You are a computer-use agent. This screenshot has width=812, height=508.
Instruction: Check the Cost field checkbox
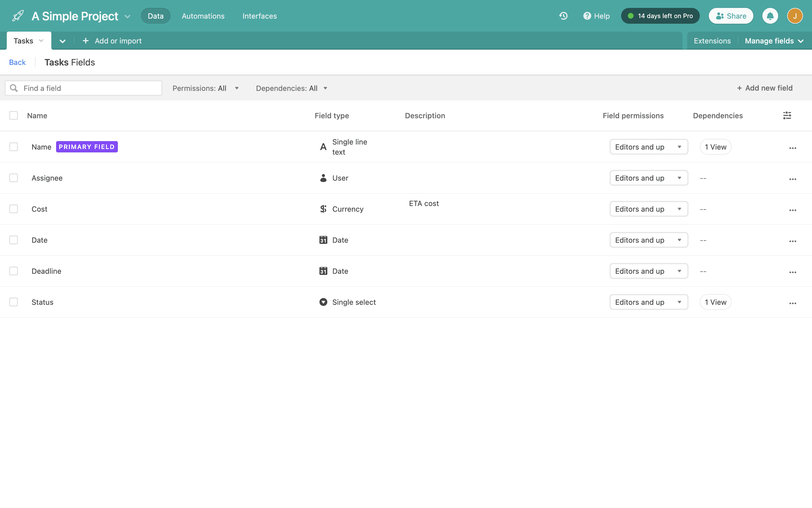pyautogui.click(x=14, y=209)
